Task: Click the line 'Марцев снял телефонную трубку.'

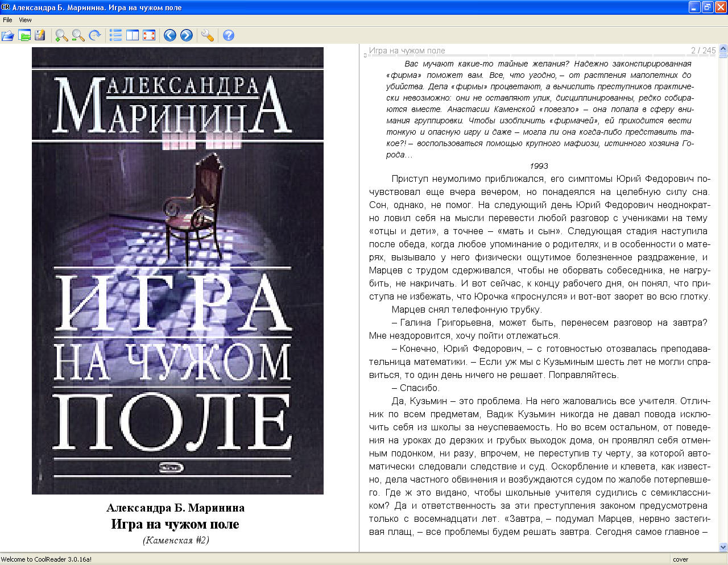Action: [467, 310]
